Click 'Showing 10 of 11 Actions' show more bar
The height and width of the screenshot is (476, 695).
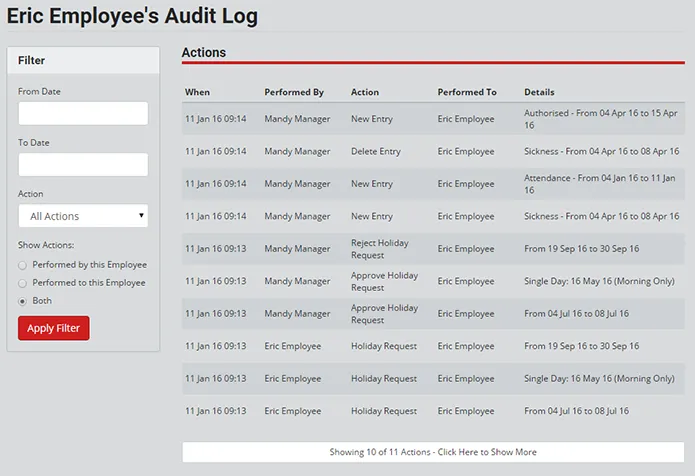433,452
